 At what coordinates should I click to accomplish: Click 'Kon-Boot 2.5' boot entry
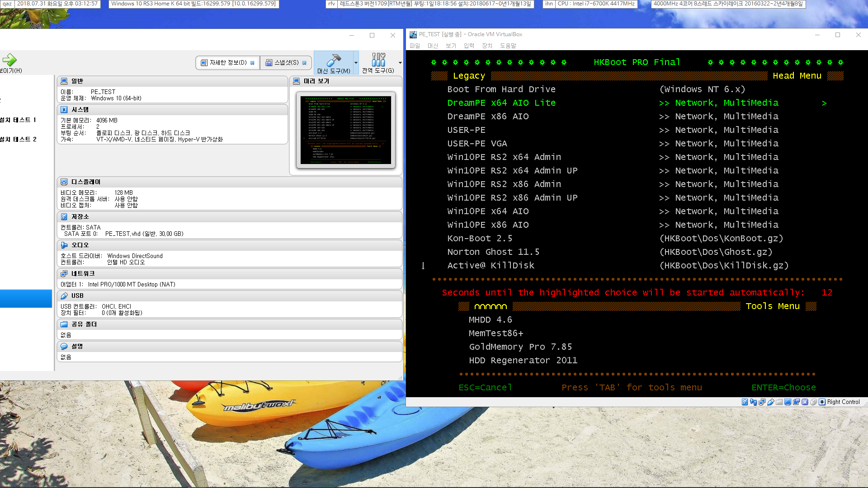pos(480,238)
